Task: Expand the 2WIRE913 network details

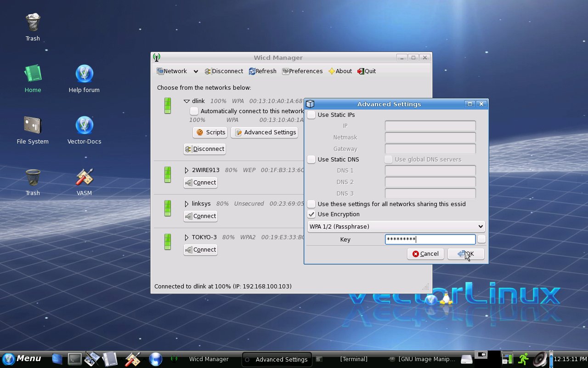Action: 187,170
